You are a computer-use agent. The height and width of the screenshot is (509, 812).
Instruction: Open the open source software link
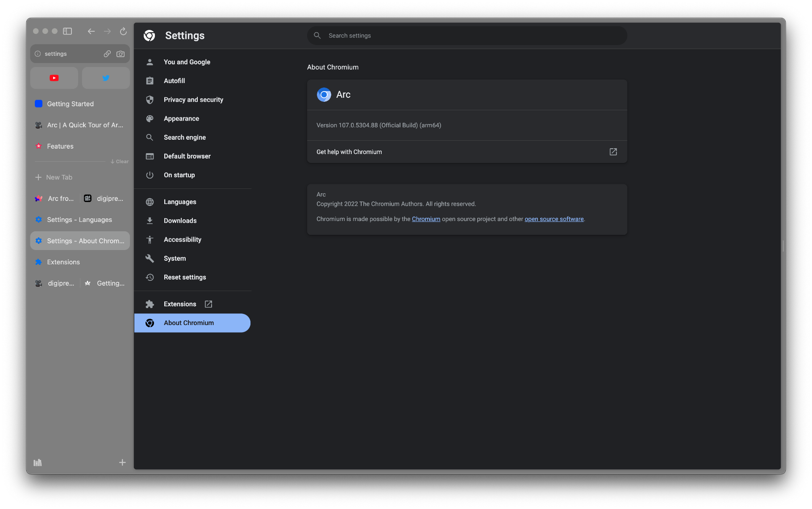pyautogui.click(x=554, y=219)
